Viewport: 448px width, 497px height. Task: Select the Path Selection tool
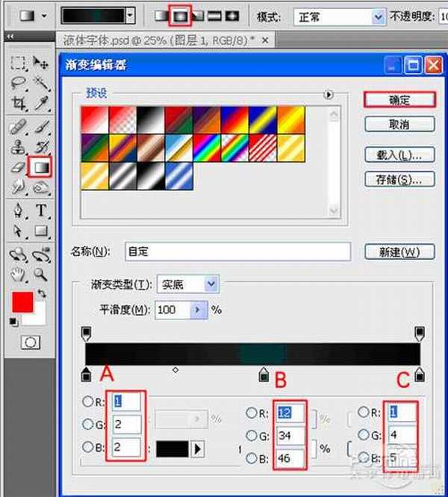18,231
